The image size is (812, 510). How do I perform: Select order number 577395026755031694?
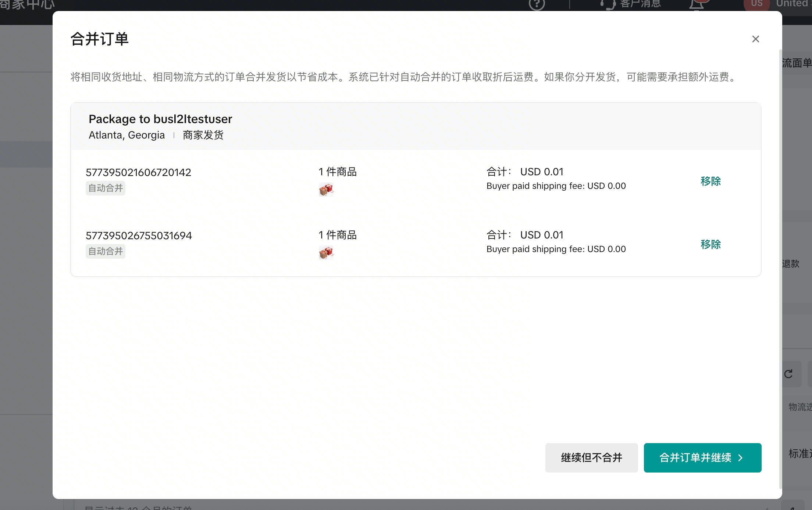[139, 236]
